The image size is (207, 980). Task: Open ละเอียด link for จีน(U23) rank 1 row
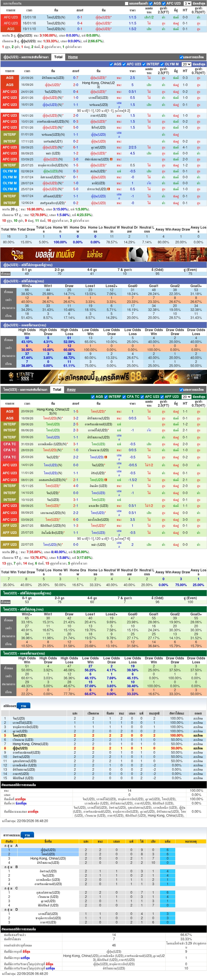click(x=198, y=718)
